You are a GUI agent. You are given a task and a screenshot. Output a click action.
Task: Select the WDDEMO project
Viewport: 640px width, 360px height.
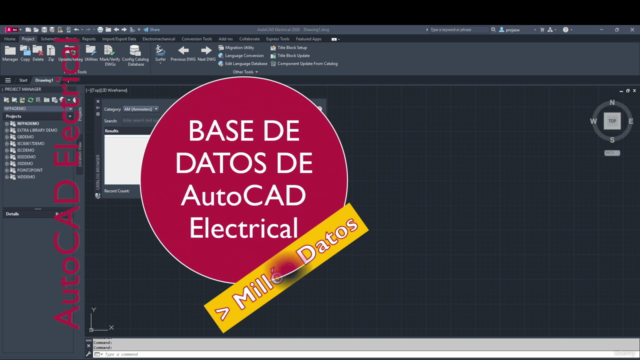click(x=26, y=177)
